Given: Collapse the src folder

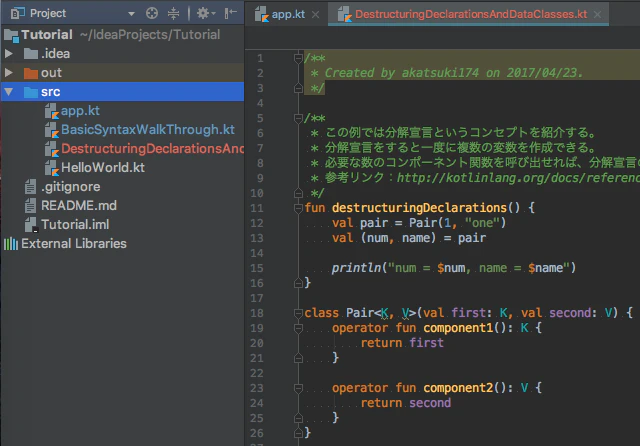Looking at the screenshot, I should click(x=9, y=92).
